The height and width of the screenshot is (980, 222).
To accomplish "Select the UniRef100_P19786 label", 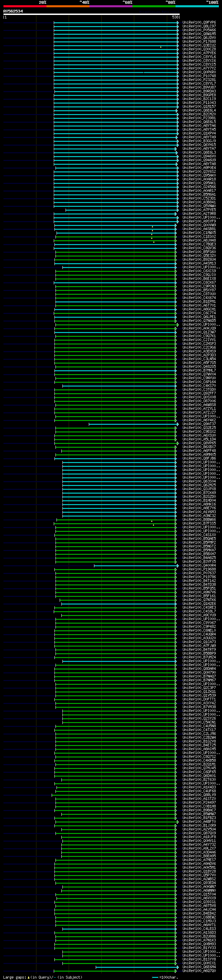I will pos(199,577).
